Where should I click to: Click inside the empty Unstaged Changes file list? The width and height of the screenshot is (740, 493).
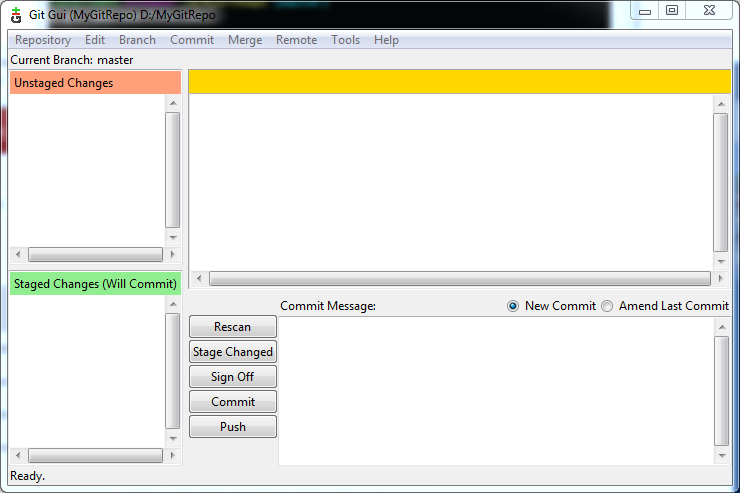[87, 170]
